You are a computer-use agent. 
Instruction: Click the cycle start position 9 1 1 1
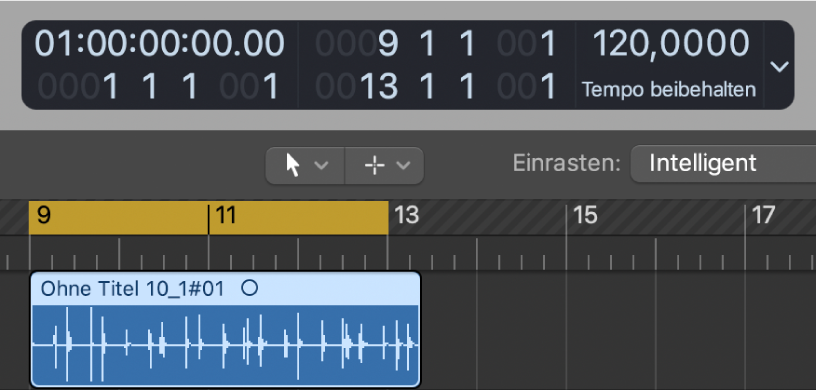pyautogui.click(x=436, y=43)
